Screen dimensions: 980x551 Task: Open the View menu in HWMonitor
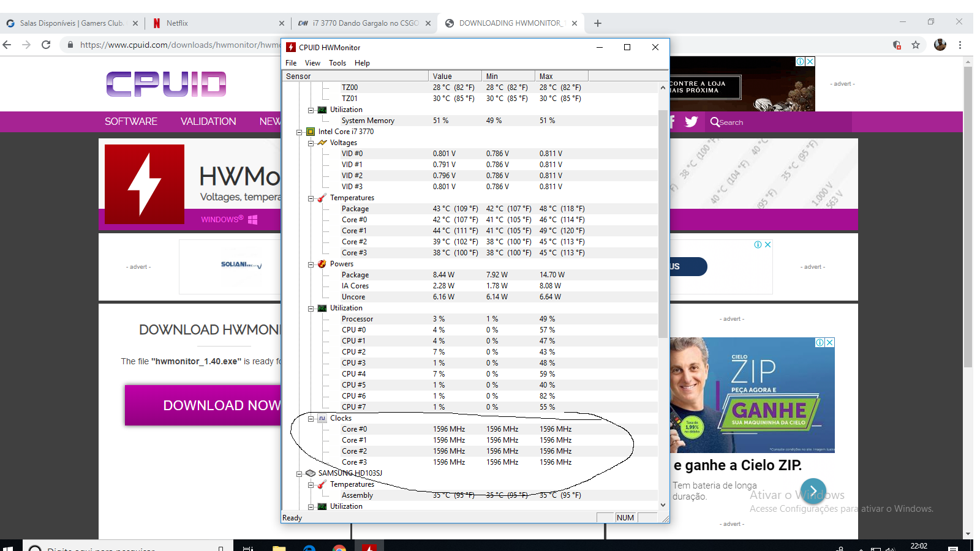312,63
